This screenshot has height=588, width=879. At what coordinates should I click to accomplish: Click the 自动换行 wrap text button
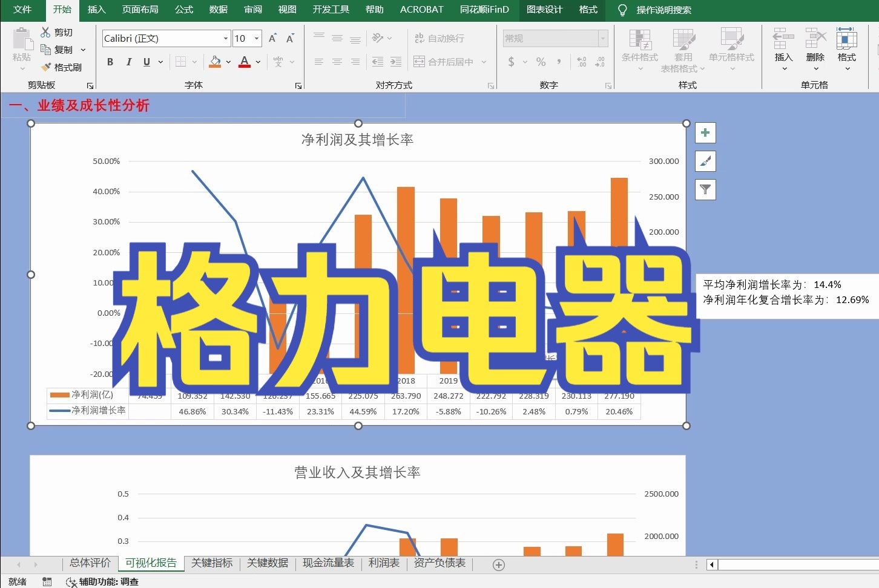439,38
